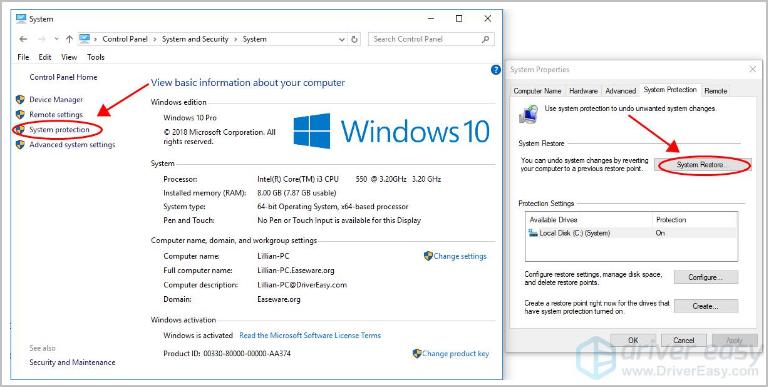Click the Create restore point button
The image size is (768, 387).
tap(706, 306)
